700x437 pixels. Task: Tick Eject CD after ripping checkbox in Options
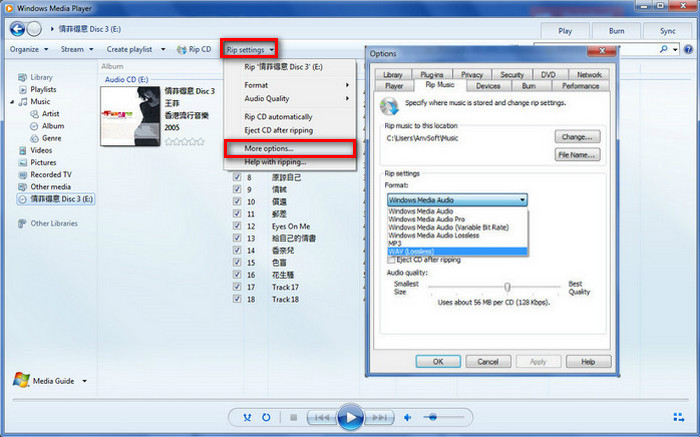[x=392, y=260]
